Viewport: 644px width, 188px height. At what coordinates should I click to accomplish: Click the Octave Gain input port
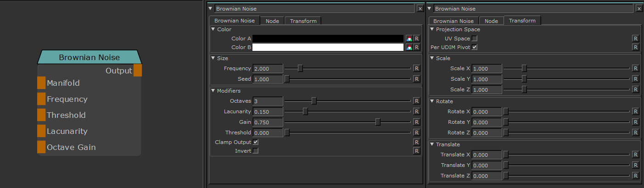click(x=41, y=147)
